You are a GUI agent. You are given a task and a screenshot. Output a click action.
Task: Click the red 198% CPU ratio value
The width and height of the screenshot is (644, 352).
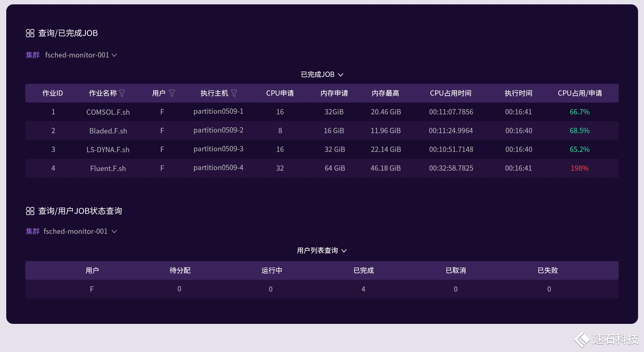click(579, 168)
